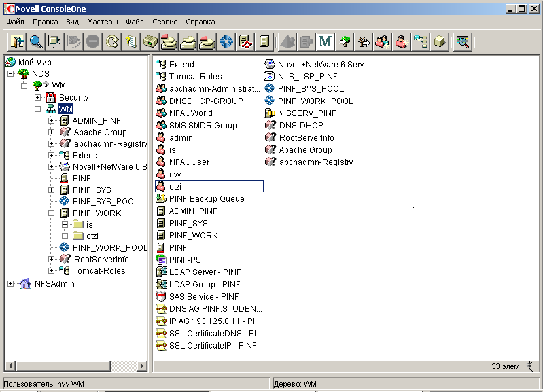The image size is (543, 392).
Task: Click the NISSERV_PINF icon
Action: [269, 113]
